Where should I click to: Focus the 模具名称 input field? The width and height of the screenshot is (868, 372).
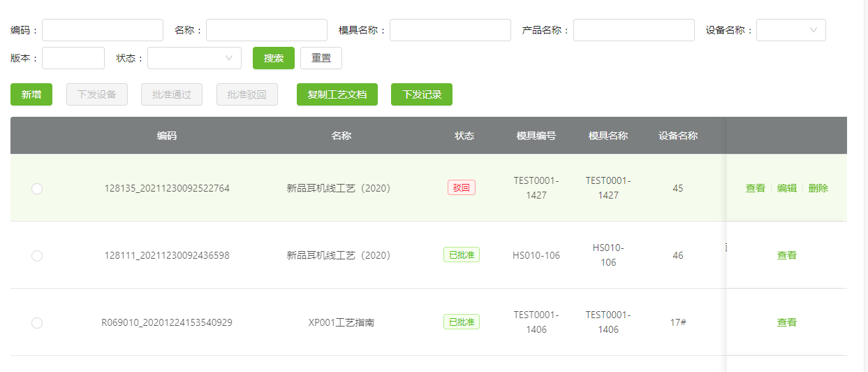tap(450, 30)
